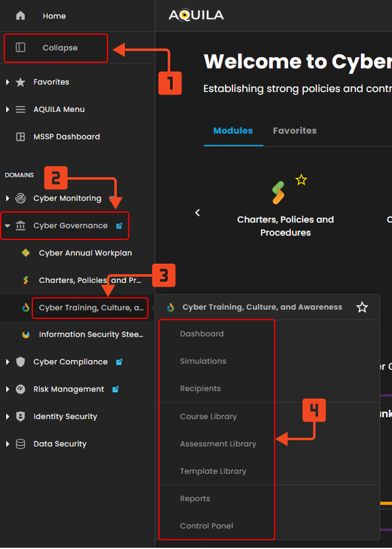The height and width of the screenshot is (549, 392).
Task: Open external link icon beside Cyber Governance
Action: click(x=119, y=226)
